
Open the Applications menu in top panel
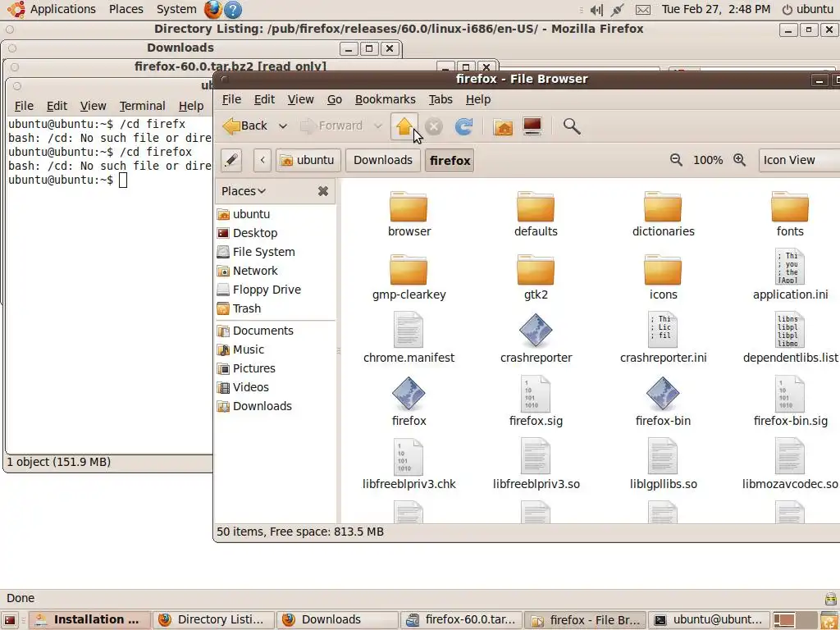(x=62, y=9)
